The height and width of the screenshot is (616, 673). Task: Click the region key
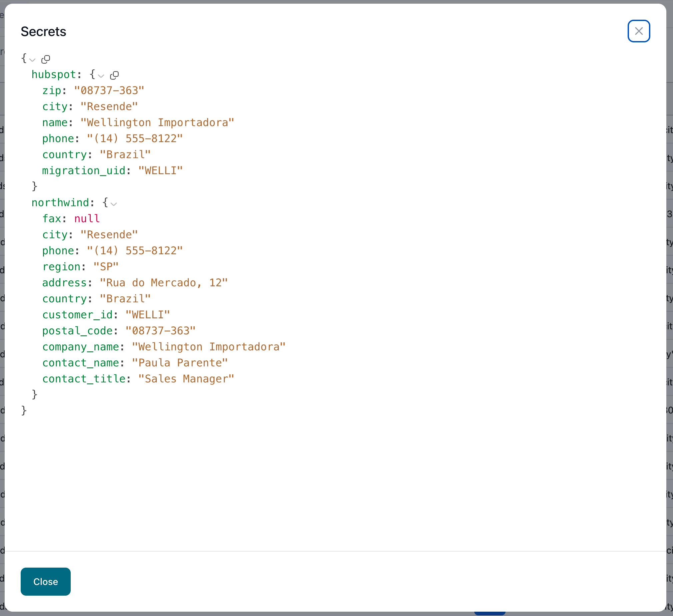(61, 267)
